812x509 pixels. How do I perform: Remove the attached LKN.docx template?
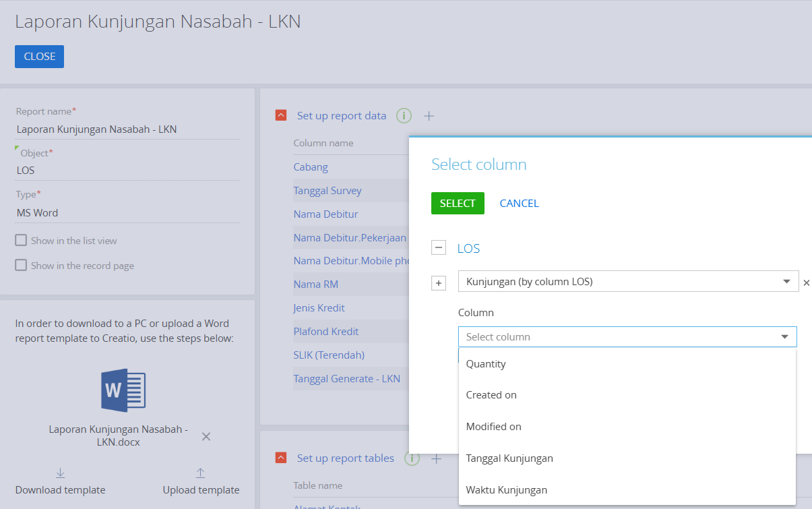click(x=206, y=436)
